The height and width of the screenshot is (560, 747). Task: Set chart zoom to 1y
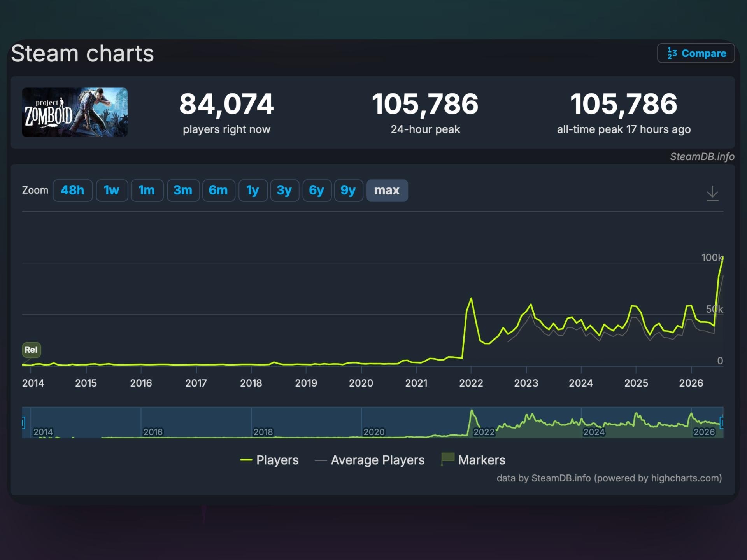tap(253, 190)
